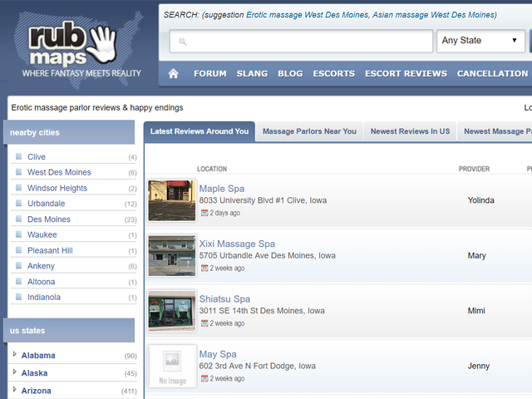Click provider name 'Mary'
532x399 pixels.
click(x=476, y=255)
